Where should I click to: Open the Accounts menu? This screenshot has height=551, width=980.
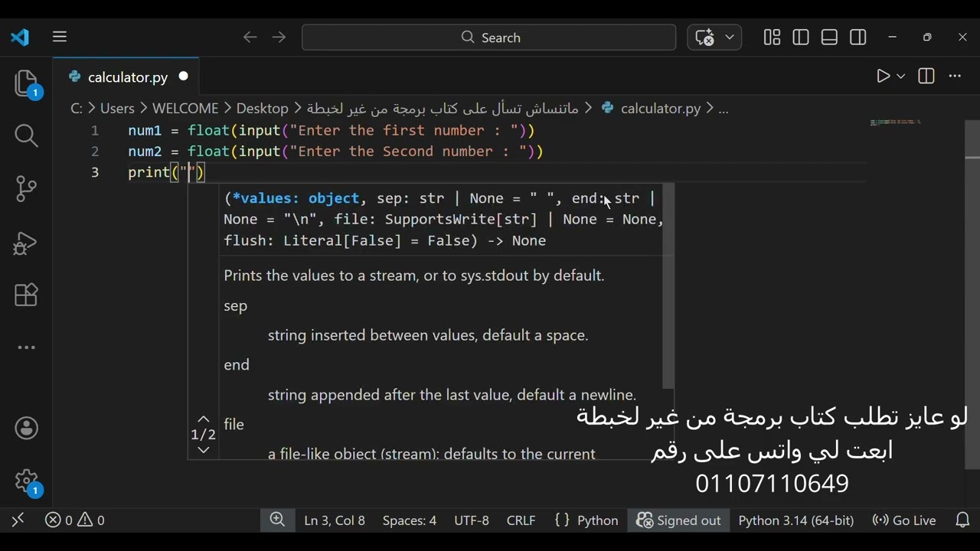(x=26, y=429)
